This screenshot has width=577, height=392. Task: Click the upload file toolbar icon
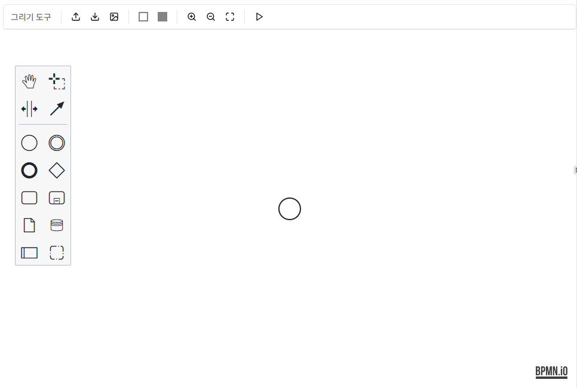(x=76, y=17)
